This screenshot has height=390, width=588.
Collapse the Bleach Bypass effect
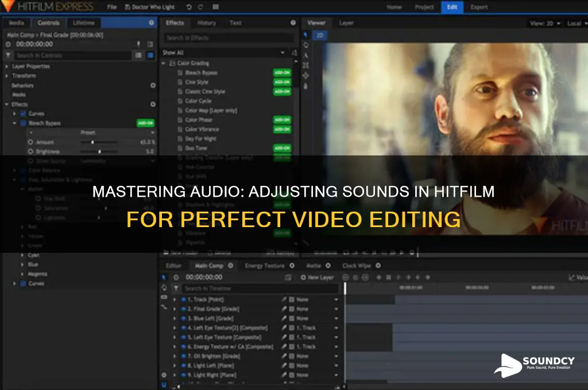coord(14,123)
